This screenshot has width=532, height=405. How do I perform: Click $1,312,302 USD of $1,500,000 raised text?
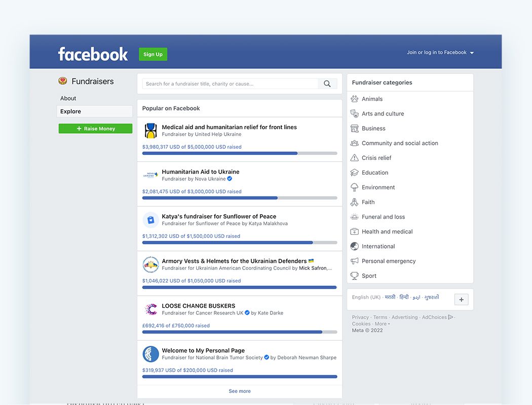(x=191, y=236)
